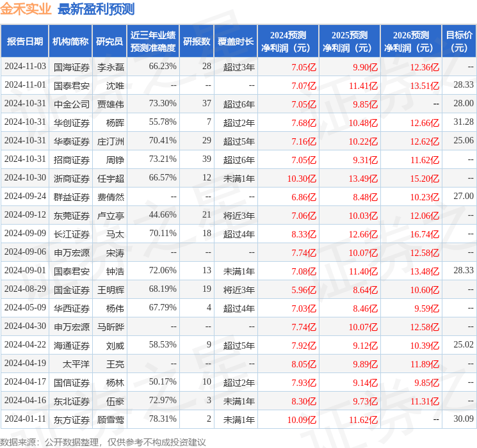Image resolution: width=477 pixels, height=448 pixels.
Task: Click 2026 profit 16.74亿
Action: coord(424,234)
